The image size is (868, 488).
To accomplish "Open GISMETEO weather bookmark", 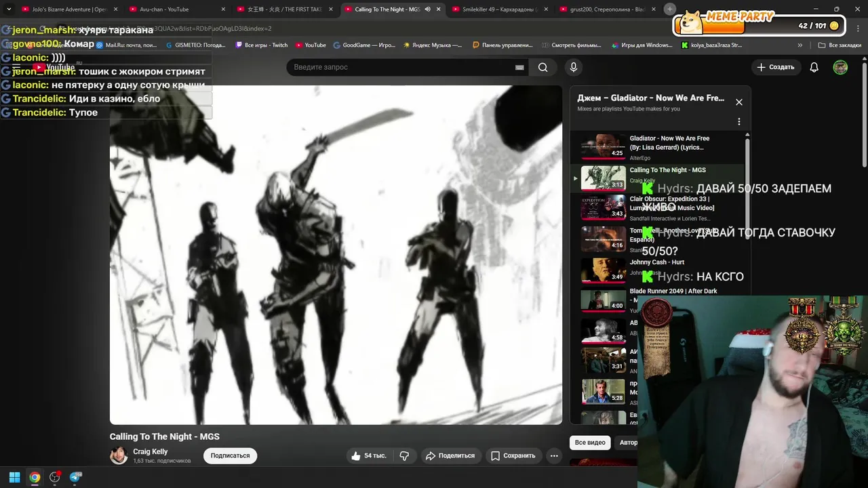I will (195, 45).
